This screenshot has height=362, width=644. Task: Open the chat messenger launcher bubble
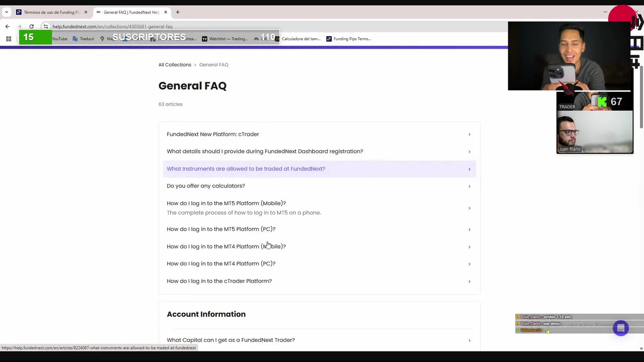(620, 328)
